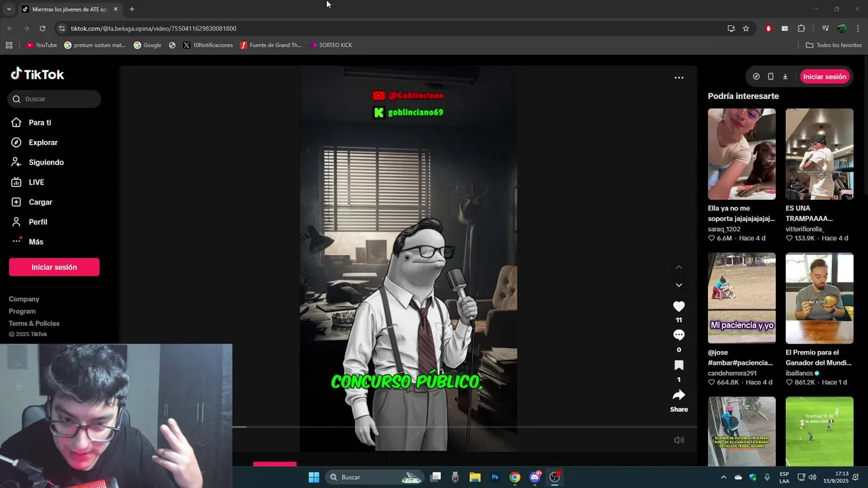The image size is (868, 488).
Task: Save video with bookmark icon
Action: (x=679, y=365)
